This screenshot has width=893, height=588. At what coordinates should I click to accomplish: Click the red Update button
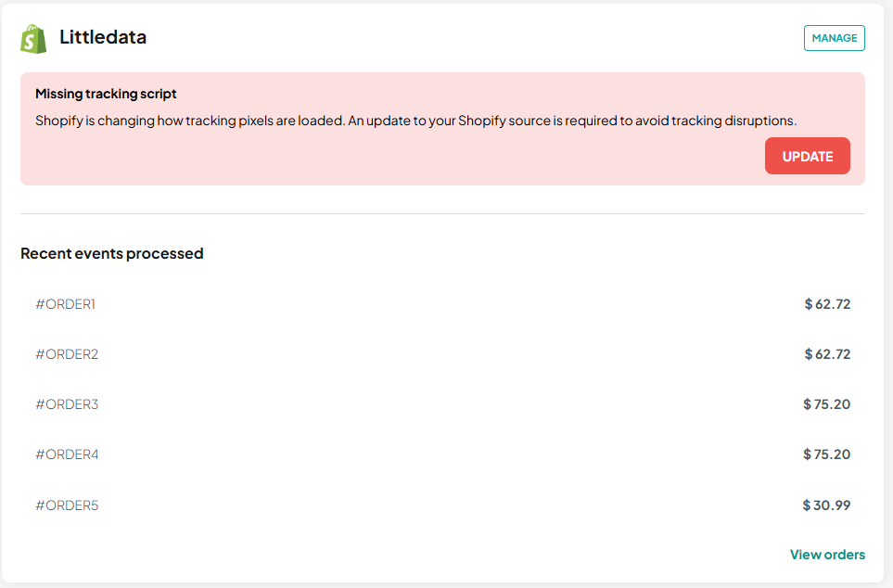coord(807,156)
